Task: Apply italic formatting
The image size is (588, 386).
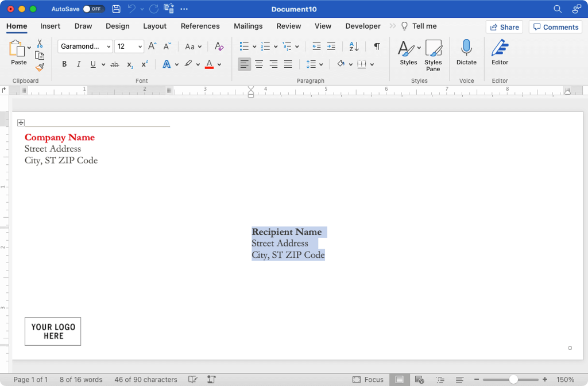Action: [78, 64]
